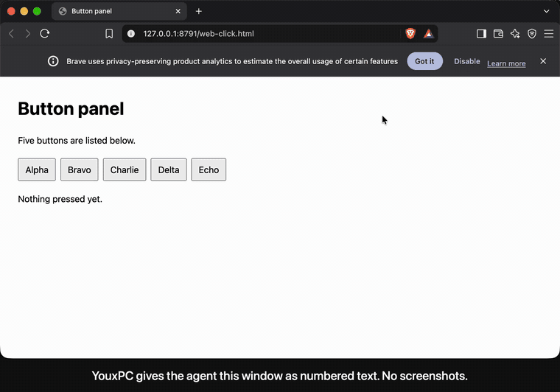This screenshot has width=560, height=392.
Task: Expand the tab search chevron
Action: click(x=547, y=12)
